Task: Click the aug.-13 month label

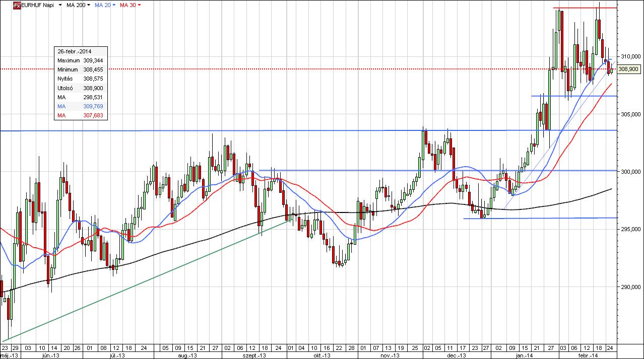Action: pyautogui.click(x=187, y=355)
